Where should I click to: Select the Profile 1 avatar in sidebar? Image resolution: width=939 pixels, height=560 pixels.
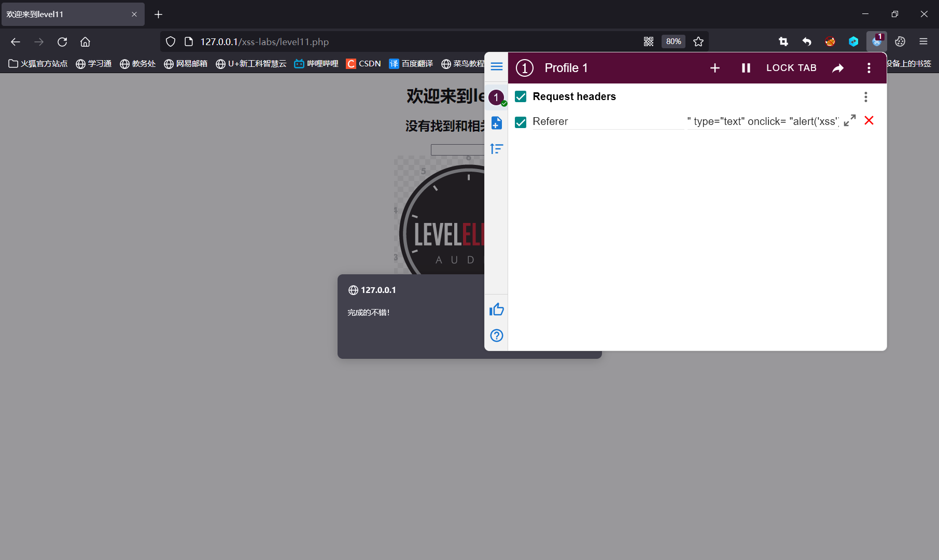tap(496, 97)
